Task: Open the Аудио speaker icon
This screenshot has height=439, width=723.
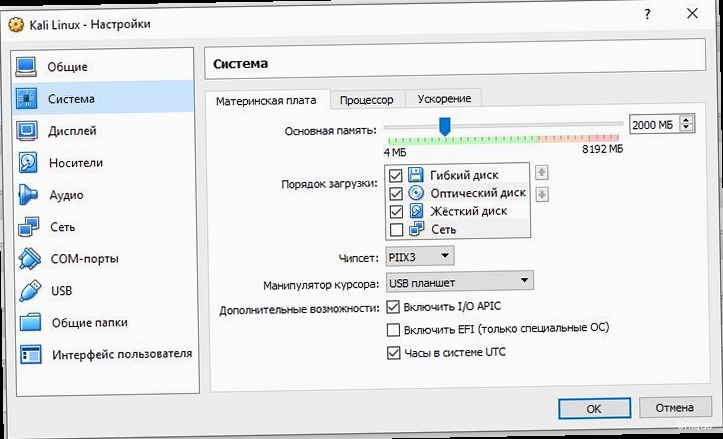Action: [29, 195]
